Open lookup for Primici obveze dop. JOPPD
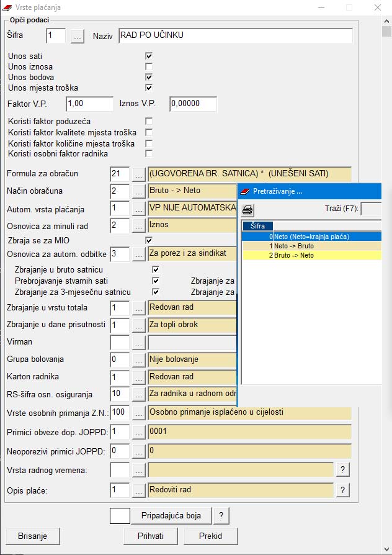392x555 pixels. point(139,433)
